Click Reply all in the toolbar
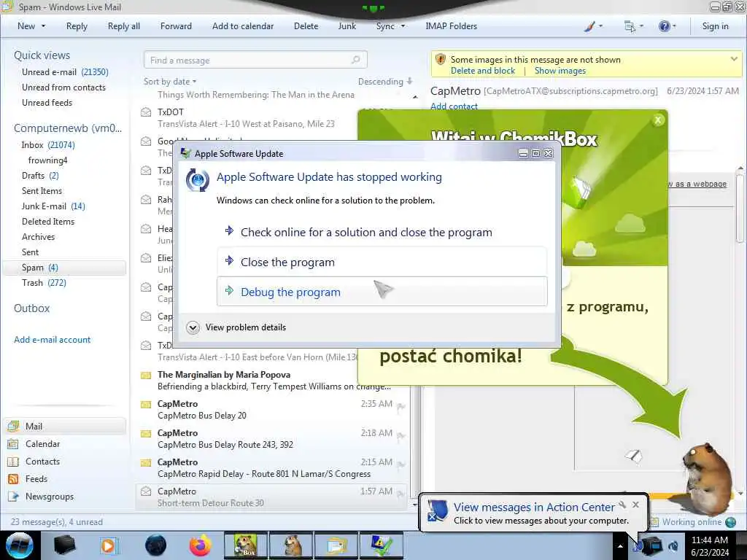This screenshot has width=747, height=560. click(x=124, y=26)
